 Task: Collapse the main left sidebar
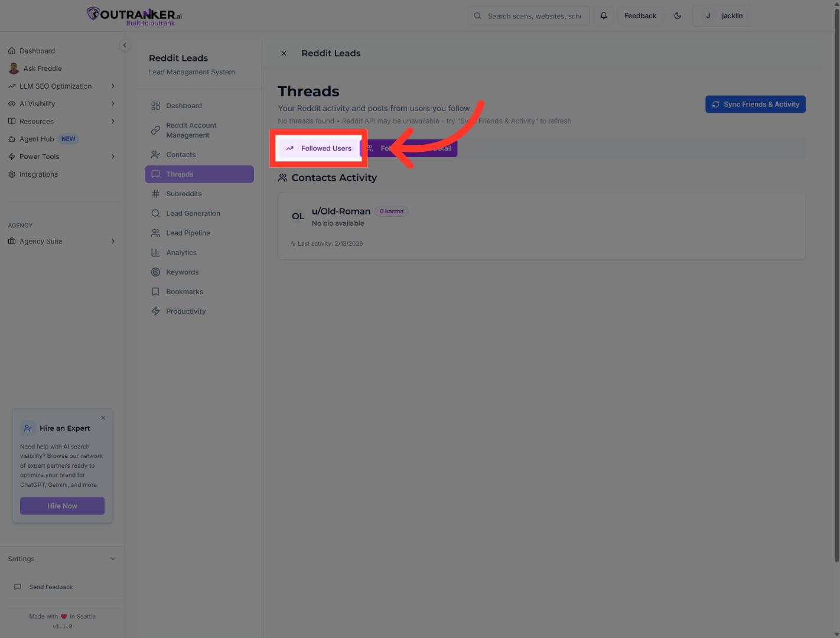(125, 45)
